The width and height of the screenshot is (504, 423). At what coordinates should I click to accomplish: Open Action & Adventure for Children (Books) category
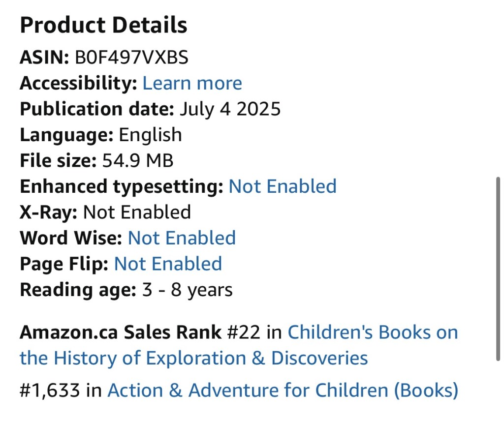(283, 391)
